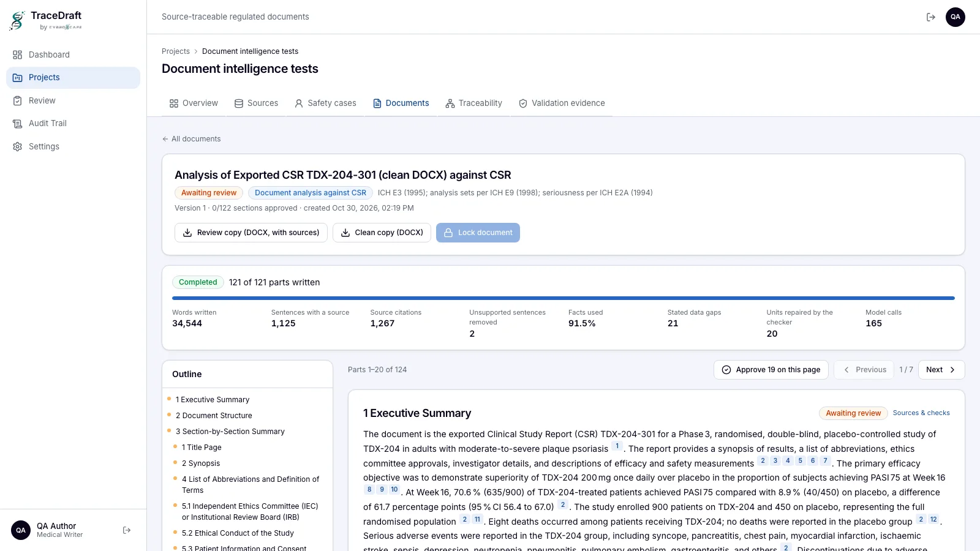The image size is (980, 551).
Task: Approve 19 on this page
Action: 771,370
